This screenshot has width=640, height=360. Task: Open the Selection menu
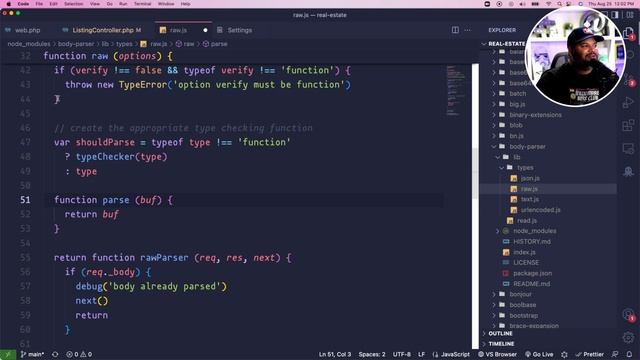pyautogui.click(x=73, y=4)
